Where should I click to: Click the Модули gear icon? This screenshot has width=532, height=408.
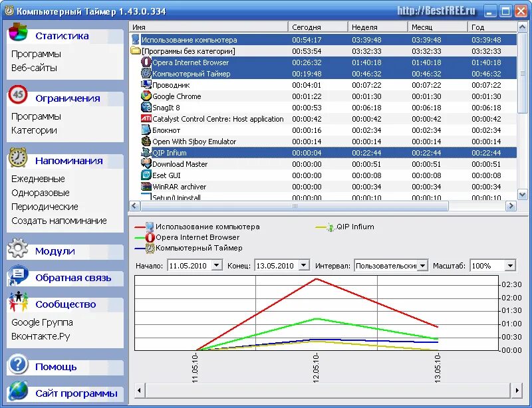(18, 248)
